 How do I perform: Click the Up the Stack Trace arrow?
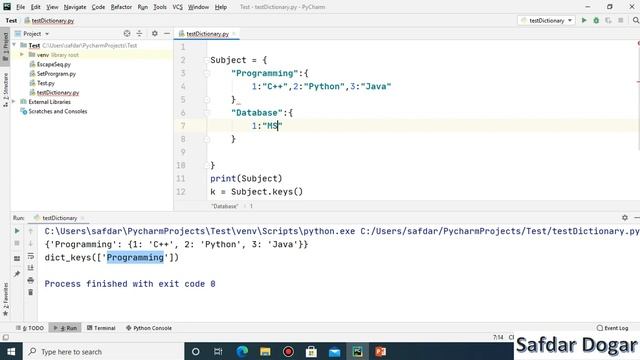pos(31,231)
